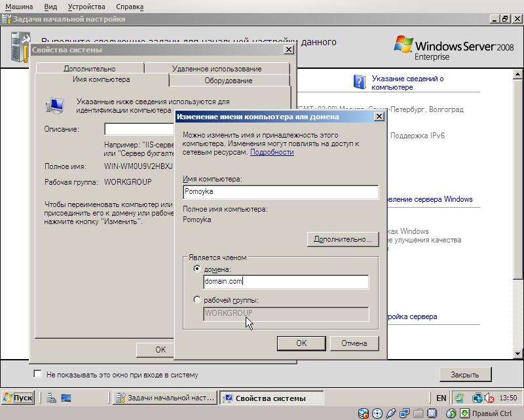Click the hard disk activity icon in VirtualBox status bar
524x420 pixels.
point(363,413)
